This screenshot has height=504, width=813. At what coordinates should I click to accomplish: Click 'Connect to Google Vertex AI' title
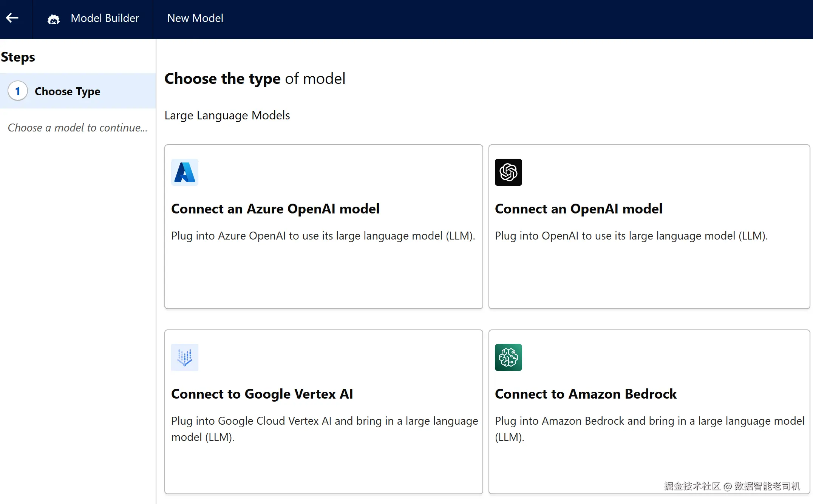click(262, 394)
